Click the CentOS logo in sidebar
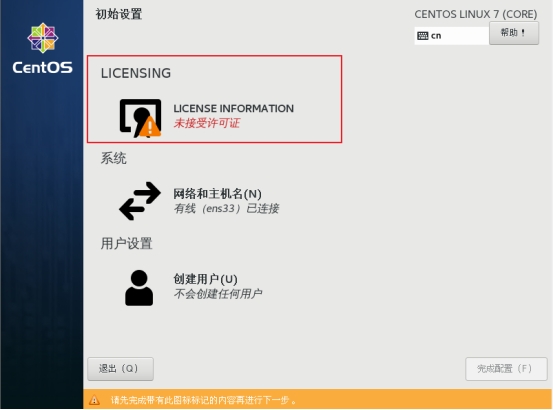Screen dimensions: 554x410 (x=43, y=49)
